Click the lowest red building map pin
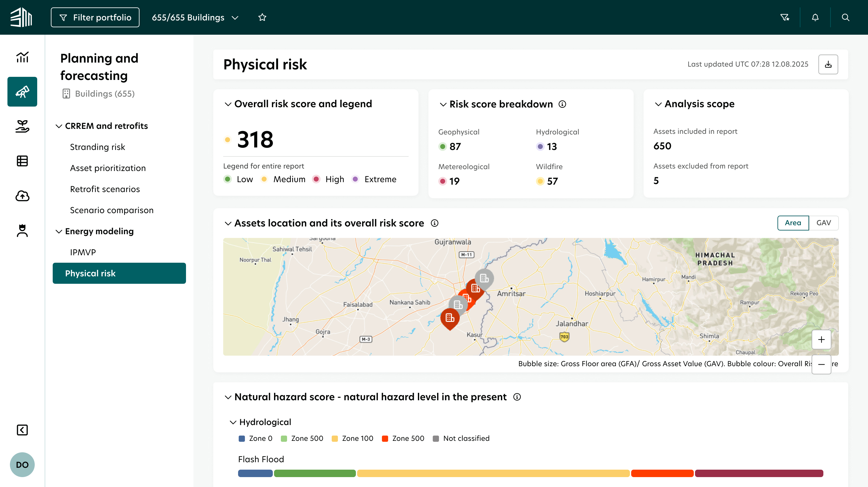Viewport: 868px width, 487px height. point(450,318)
